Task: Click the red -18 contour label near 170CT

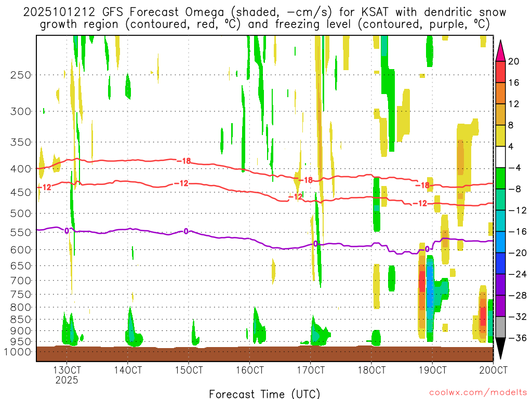Action: point(305,180)
